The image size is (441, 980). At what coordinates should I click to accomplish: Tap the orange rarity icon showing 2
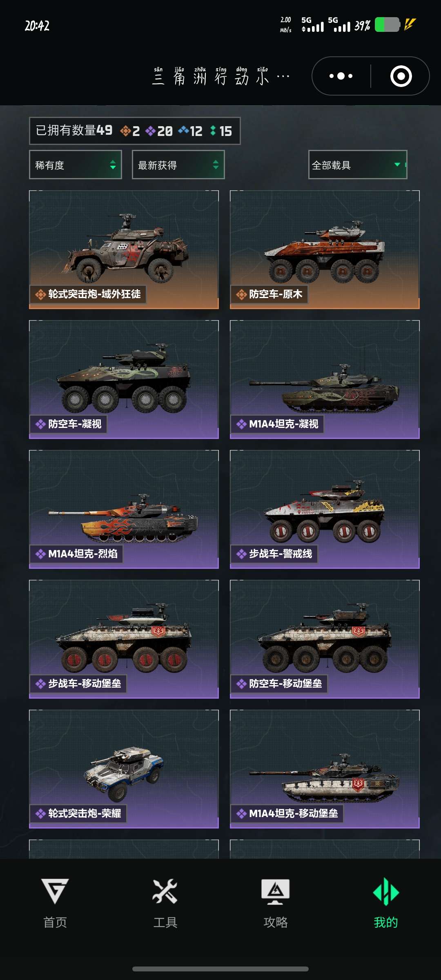[125, 131]
